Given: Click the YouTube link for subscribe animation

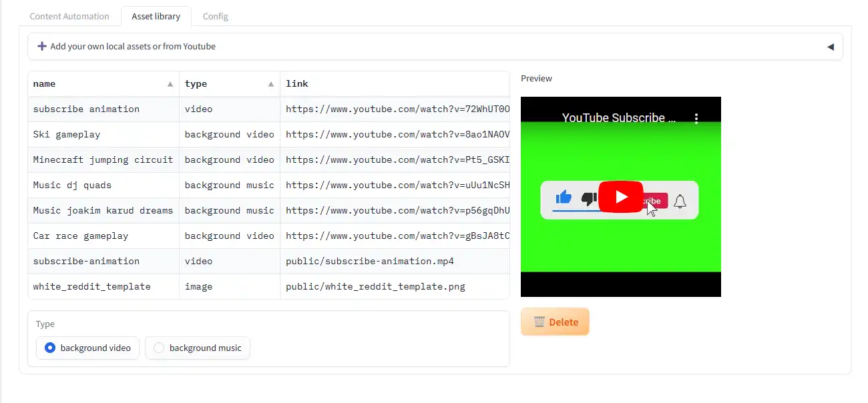Looking at the screenshot, I should [395, 109].
